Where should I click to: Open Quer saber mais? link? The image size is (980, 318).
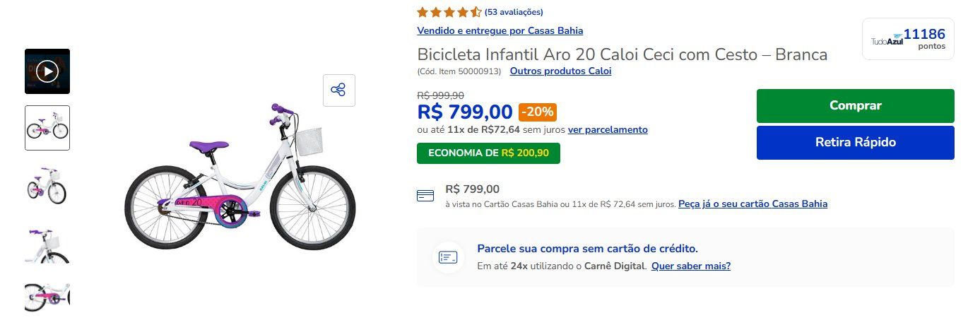(690, 266)
